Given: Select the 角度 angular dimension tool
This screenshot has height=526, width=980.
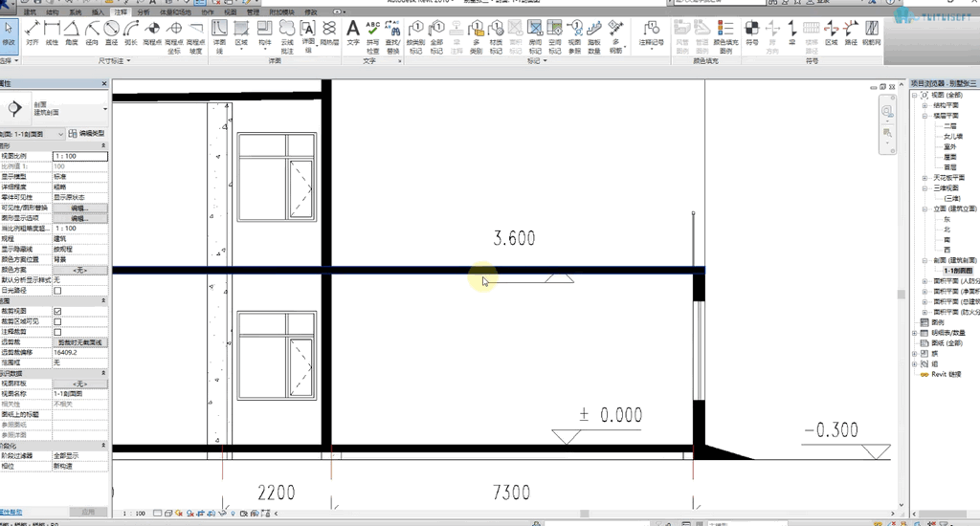Looking at the screenshot, I should coord(72,33).
